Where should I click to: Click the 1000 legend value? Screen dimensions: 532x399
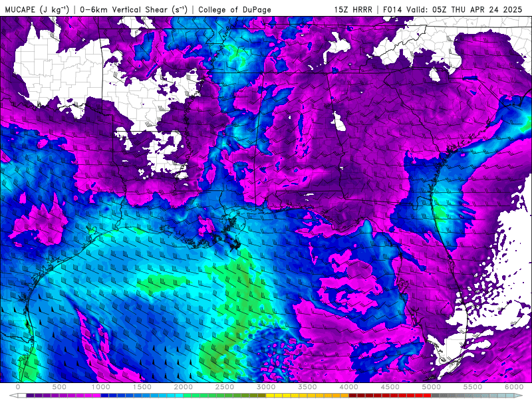(101, 387)
